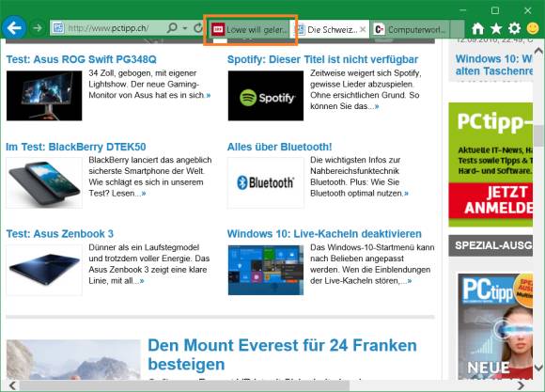
Task: Switch to the Computerworld tab
Action: [x=410, y=29]
